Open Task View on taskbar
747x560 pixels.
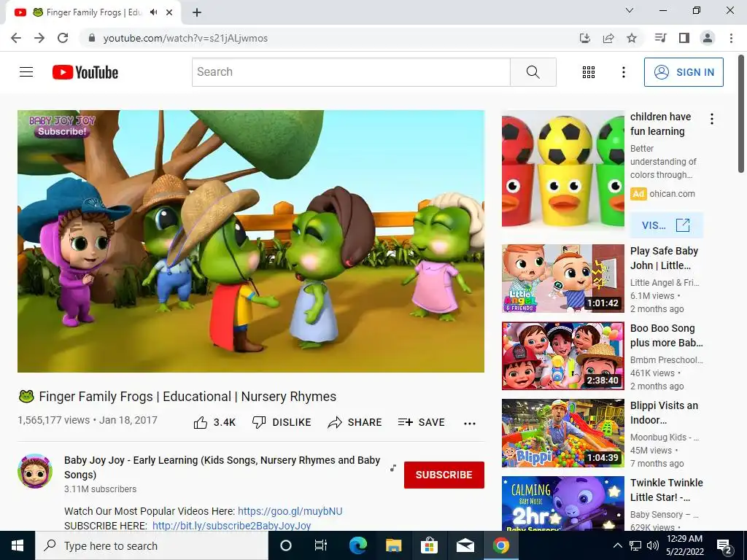[321, 545]
